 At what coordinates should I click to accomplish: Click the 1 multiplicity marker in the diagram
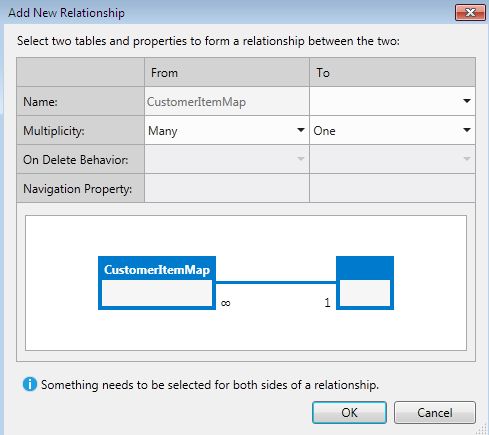pyautogui.click(x=327, y=302)
